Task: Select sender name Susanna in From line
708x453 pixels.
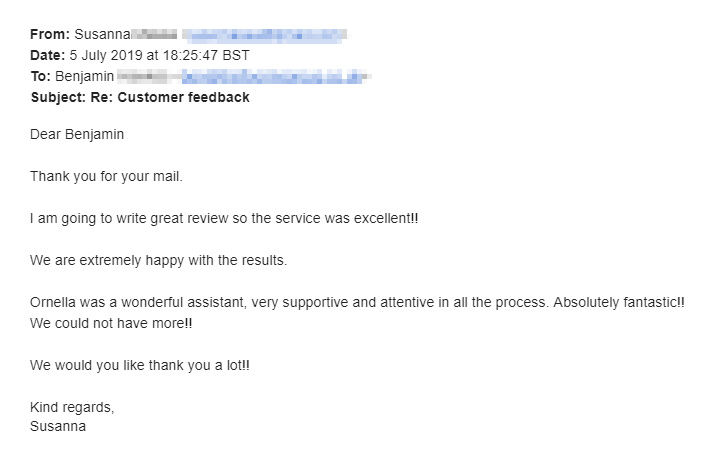Action: (x=103, y=35)
